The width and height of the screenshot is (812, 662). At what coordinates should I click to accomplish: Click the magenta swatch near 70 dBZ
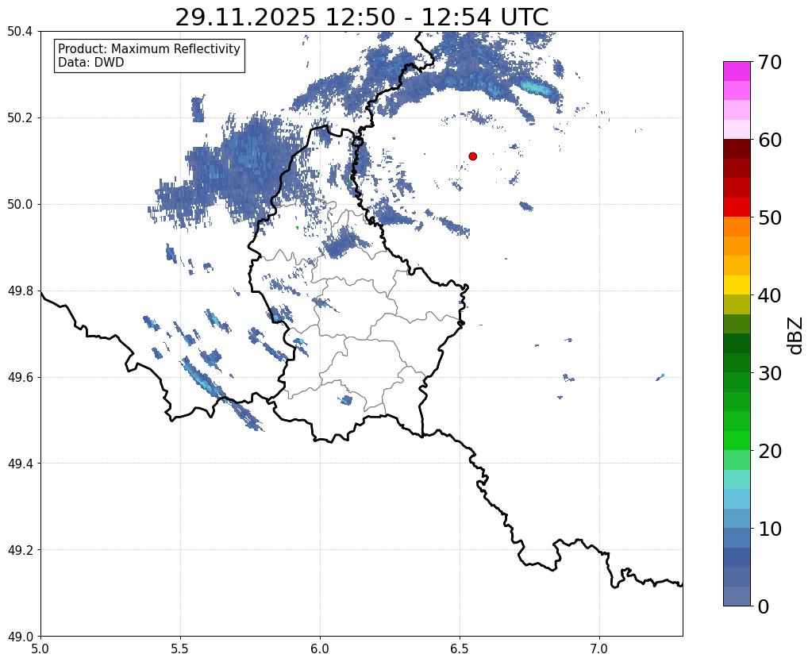click(x=737, y=71)
